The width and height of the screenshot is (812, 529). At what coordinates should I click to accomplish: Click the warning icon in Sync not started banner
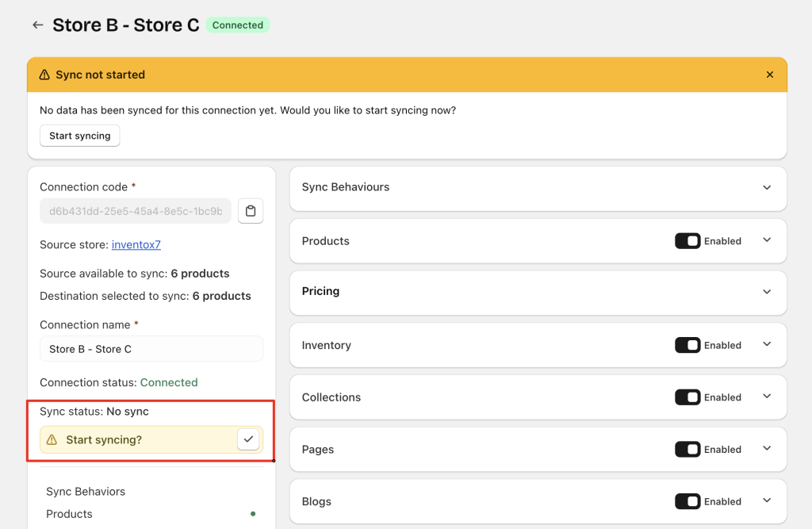click(x=44, y=75)
